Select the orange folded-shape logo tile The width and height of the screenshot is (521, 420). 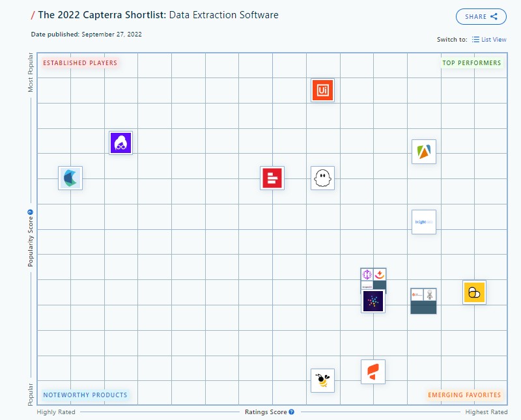(373, 372)
